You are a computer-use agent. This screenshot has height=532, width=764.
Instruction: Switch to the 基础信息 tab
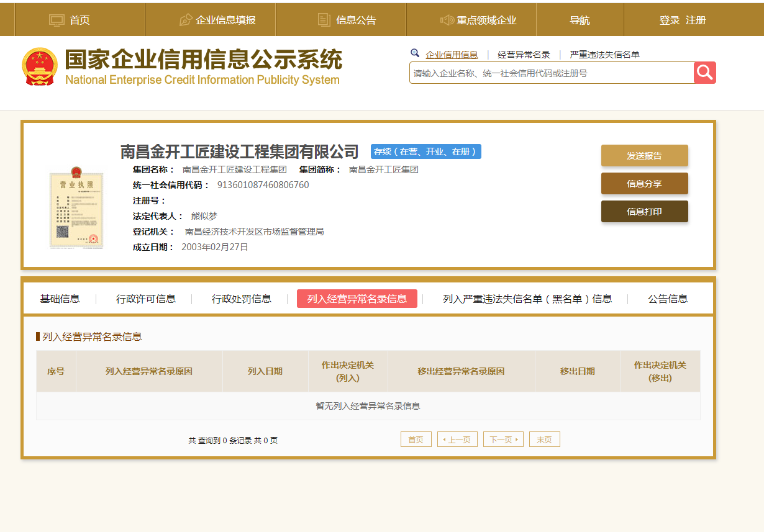pyautogui.click(x=60, y=299)
